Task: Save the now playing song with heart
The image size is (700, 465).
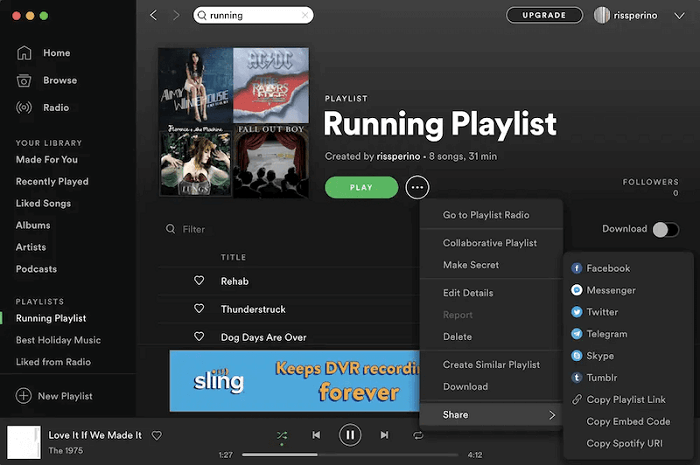Action: (x=157, y=435)
